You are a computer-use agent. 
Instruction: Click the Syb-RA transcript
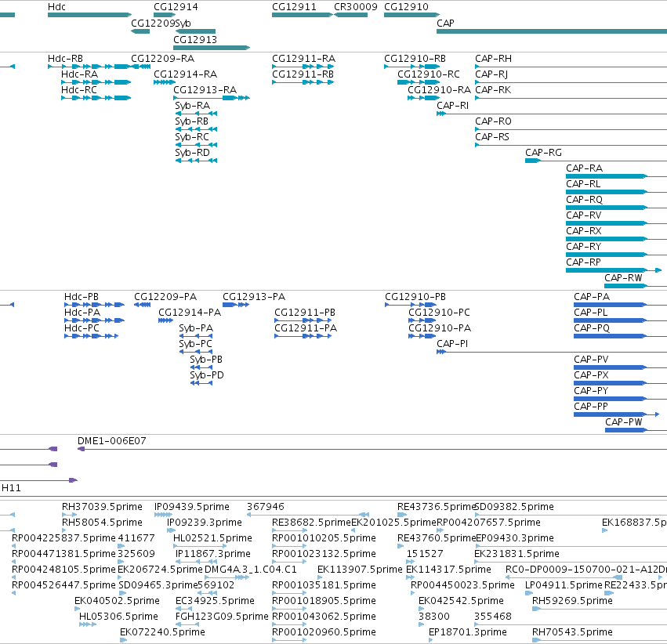[196, 114]
